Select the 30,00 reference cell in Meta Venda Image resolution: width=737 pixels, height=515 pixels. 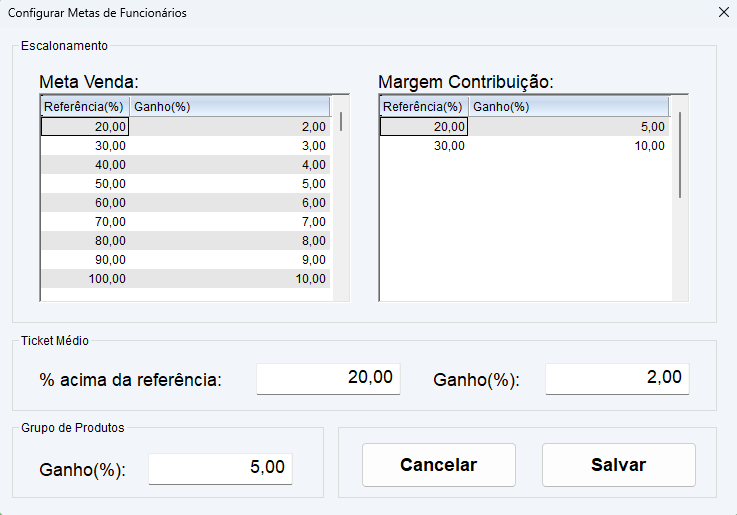[x=85, y=146]
